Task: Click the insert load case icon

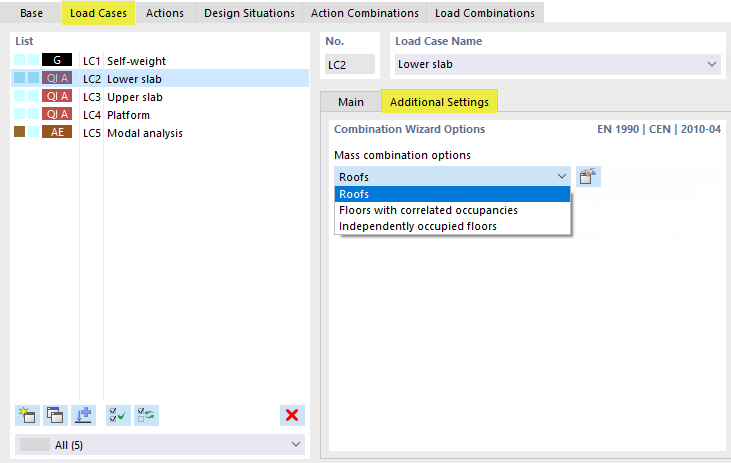Action: 84,415
